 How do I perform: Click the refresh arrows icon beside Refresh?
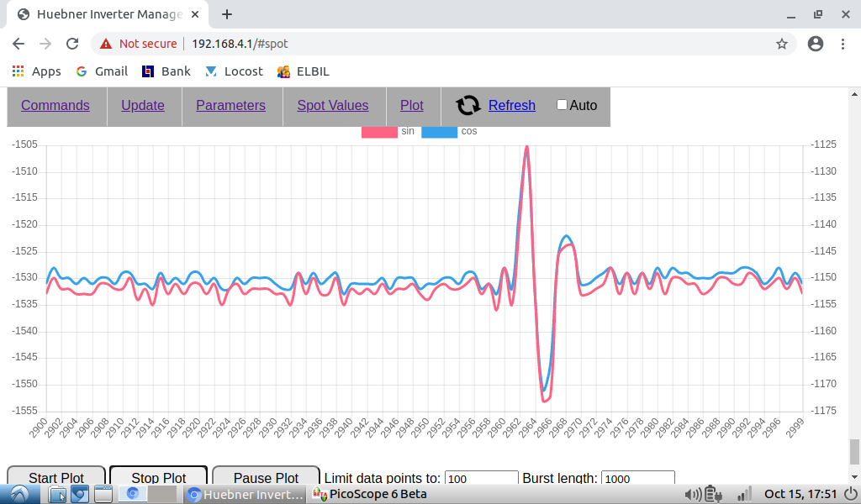click(467, 105)
